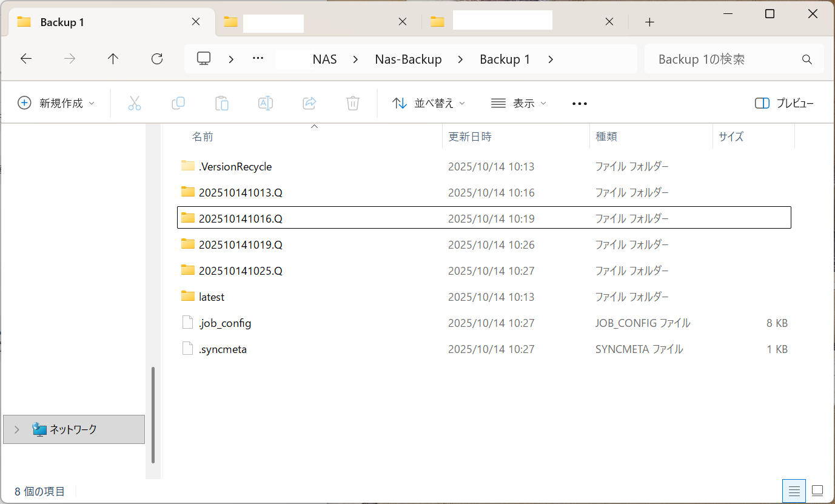Viewport: 835px width, 504px height.
Task: Toggle the プレビュー preview pane
Action: click(784, 103)
